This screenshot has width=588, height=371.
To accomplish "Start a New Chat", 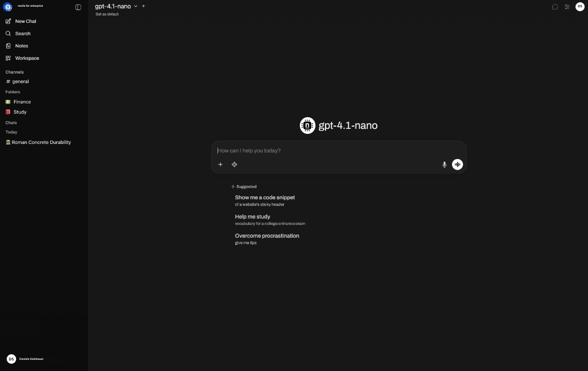I will point(25,21).
